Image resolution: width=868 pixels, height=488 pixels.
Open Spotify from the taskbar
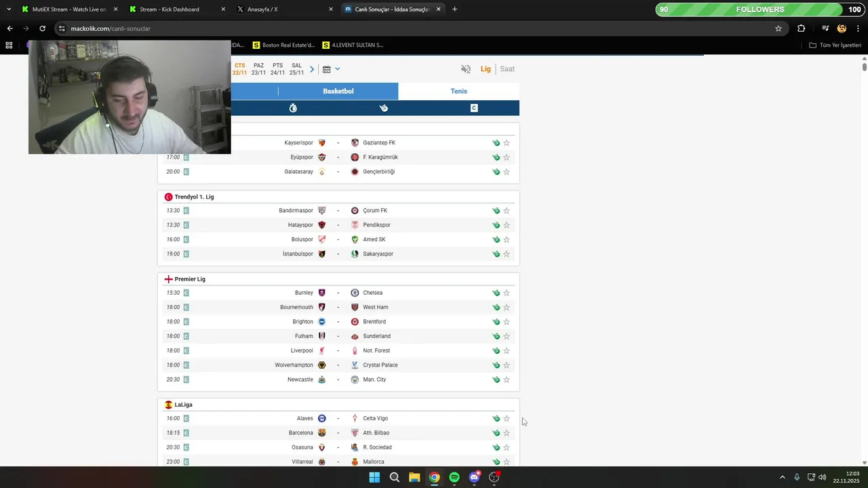[454, 477]
